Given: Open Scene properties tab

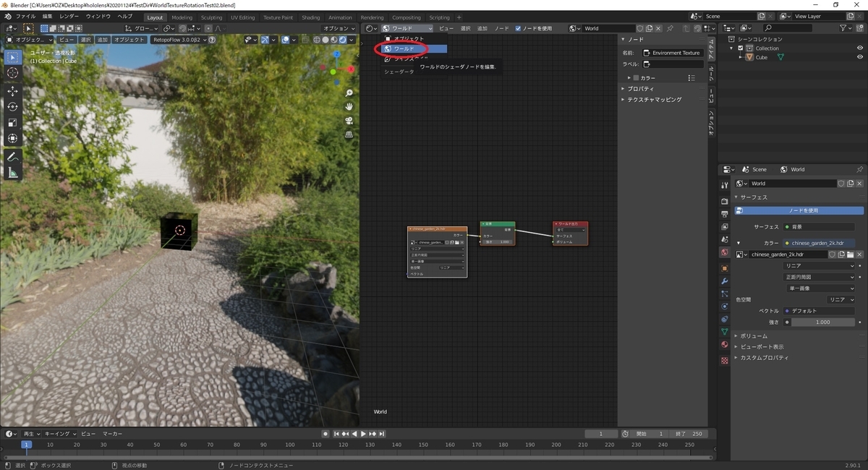Looking at the screenshot, I should click(724, 239).
